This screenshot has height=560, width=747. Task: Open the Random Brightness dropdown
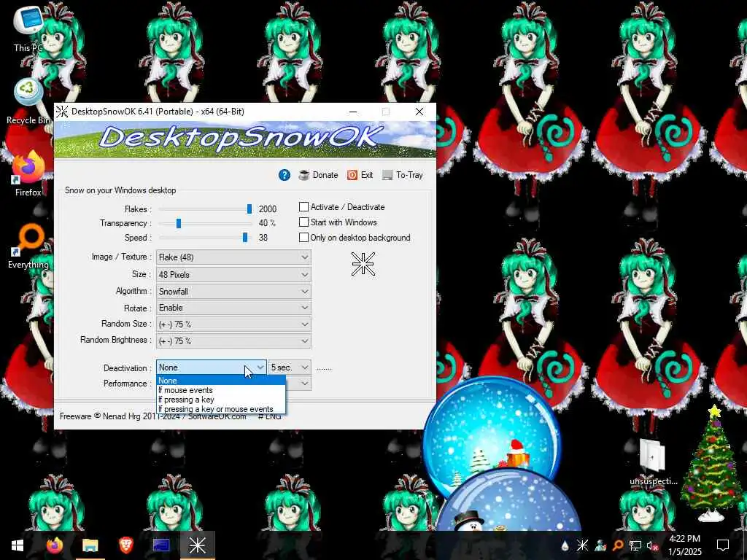(x=233, y=341)
